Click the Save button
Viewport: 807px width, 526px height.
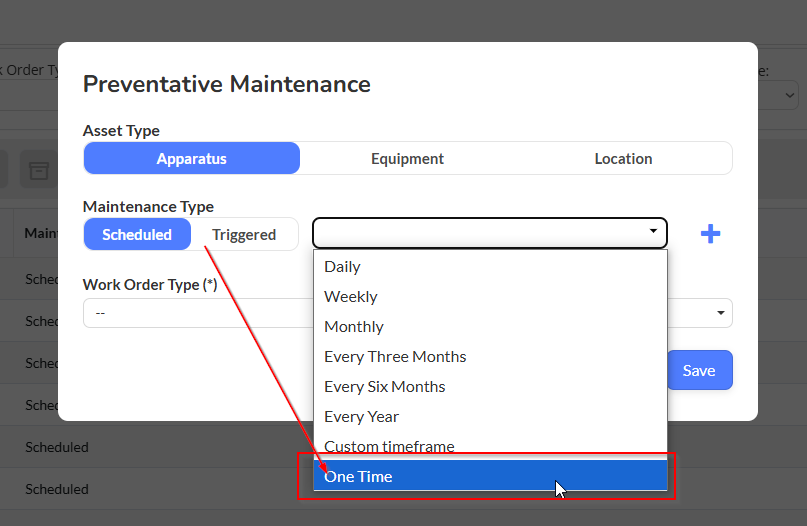point(699,370)
